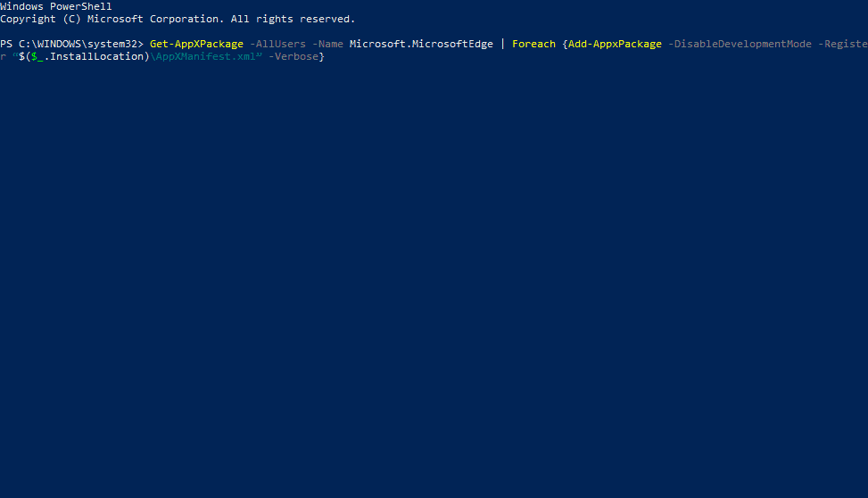Click the PS C:\WINDOWS\system32> prompt
The image size is (868, 498).
pyautogui.click(x=71, y=44)
